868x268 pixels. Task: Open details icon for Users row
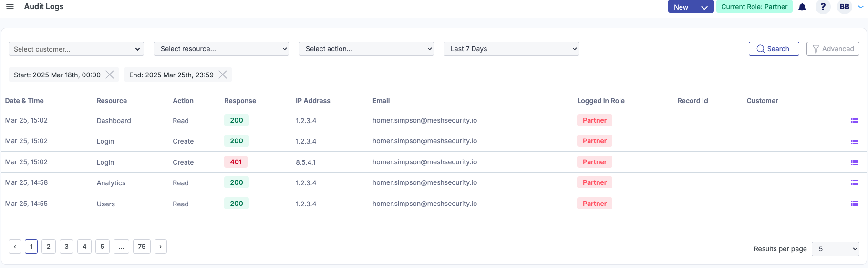854,204
